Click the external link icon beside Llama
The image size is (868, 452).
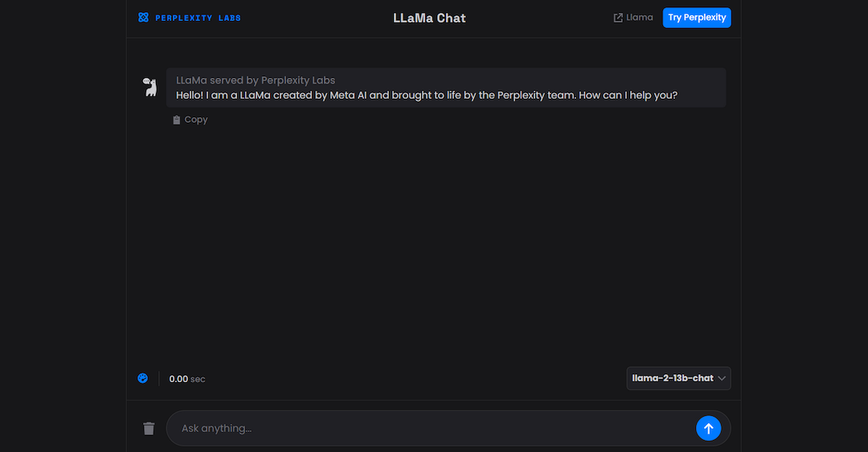coord(618,18)
